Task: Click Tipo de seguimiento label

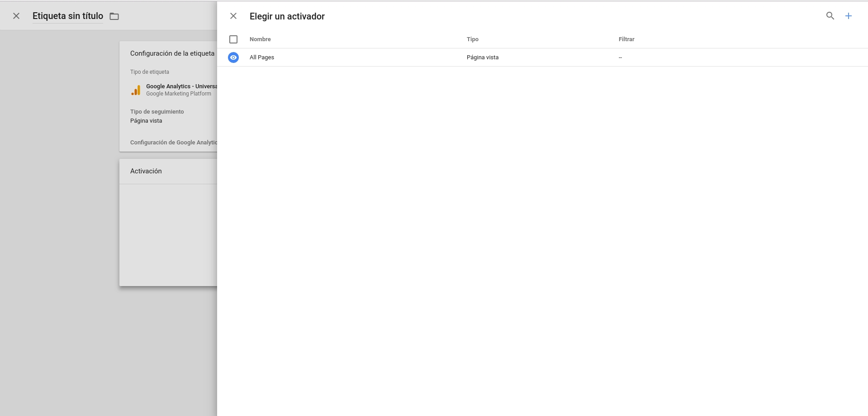Action: 157,112
